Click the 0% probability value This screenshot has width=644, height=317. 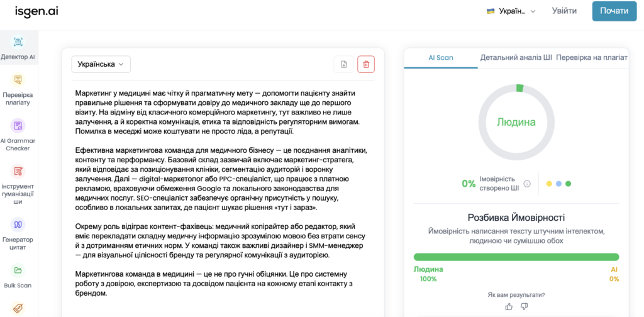(468, 184)
